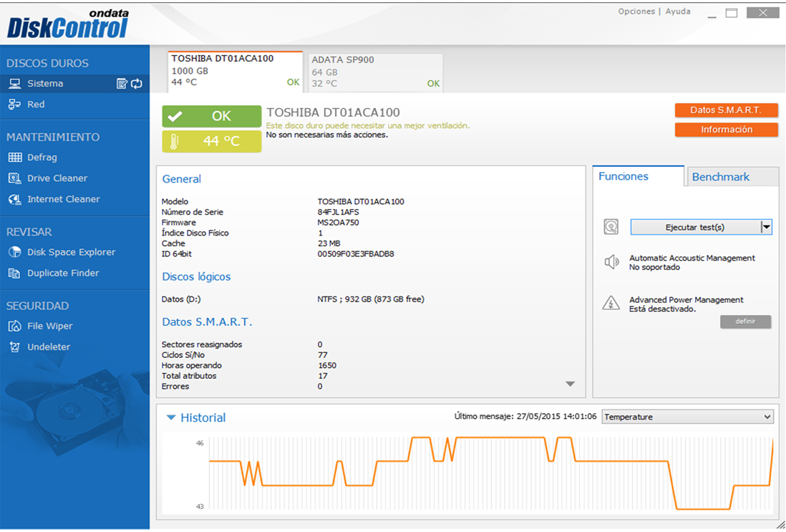The image size is (786, 532).
Task: Click the edit list icon beside Sistema
Action: (x=122, y=84)
